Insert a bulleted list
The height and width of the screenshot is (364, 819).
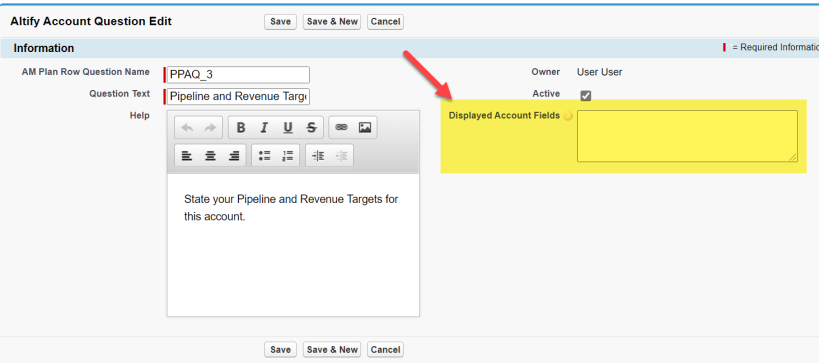tap(264, 156)
